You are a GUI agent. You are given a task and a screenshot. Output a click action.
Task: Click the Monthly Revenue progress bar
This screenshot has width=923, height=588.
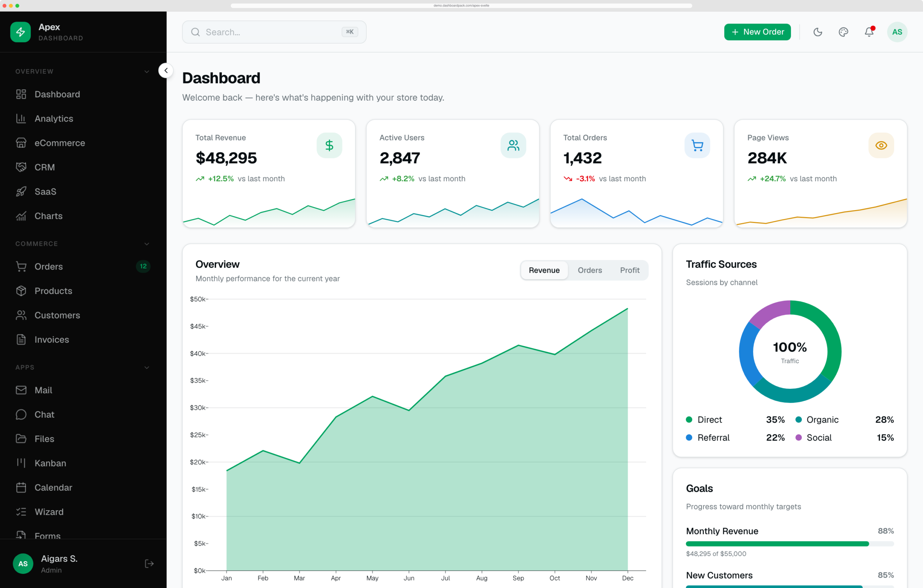click(x=790, y=544)
